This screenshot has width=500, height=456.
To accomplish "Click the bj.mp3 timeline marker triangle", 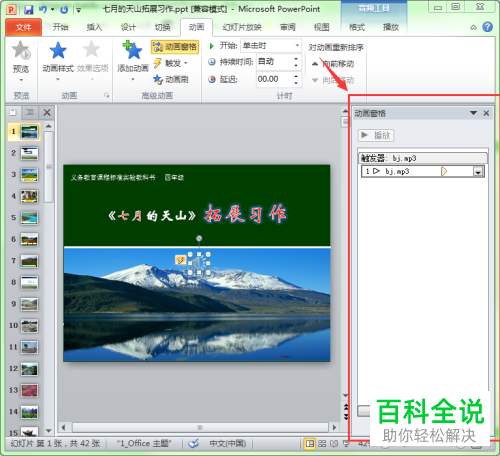I will point(444,171).
